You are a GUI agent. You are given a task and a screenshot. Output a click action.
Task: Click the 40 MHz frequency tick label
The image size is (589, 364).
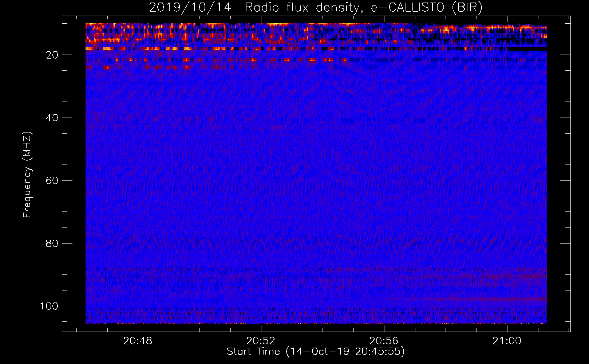[52, 118]
